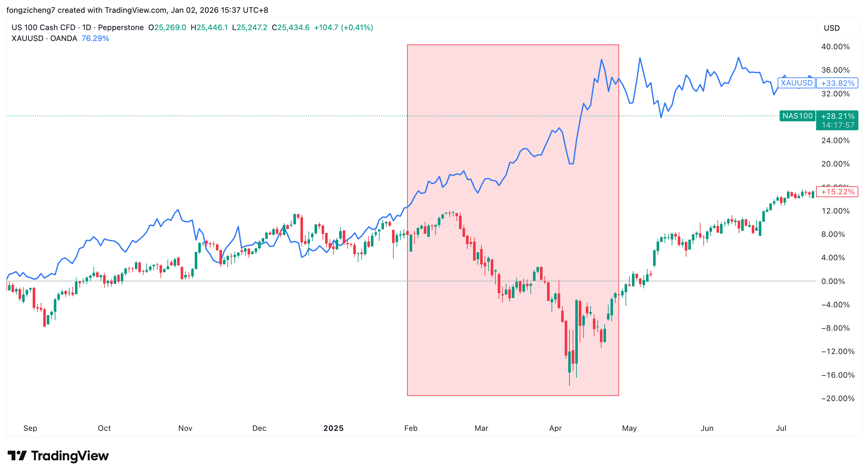Image resolution: width=868 pixels, height=475 pixels.
Task: Select the +28.21% NAS100 value tag
Action: point(837,116)
